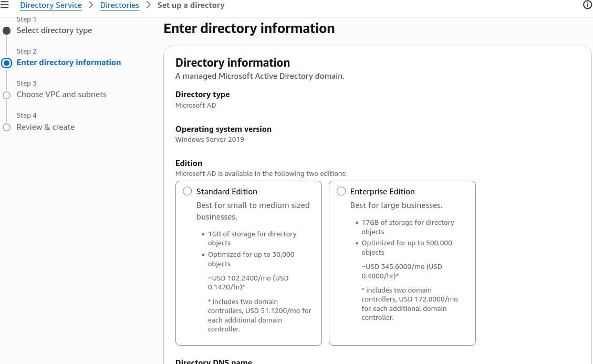Click the 'Directory information' section heading
Image resolution: width=593 pixels, height=364 pixels.
coord(233,63)
